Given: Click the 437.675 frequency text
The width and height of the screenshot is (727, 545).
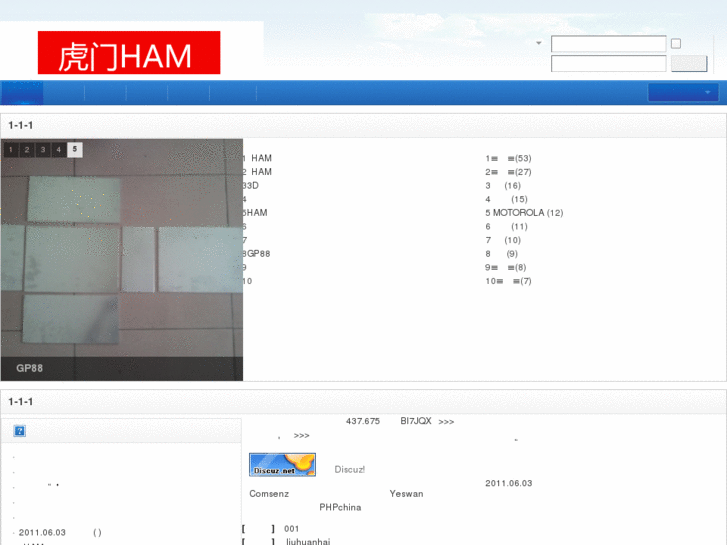Looking at the screenshot, I should pos(363,421).
